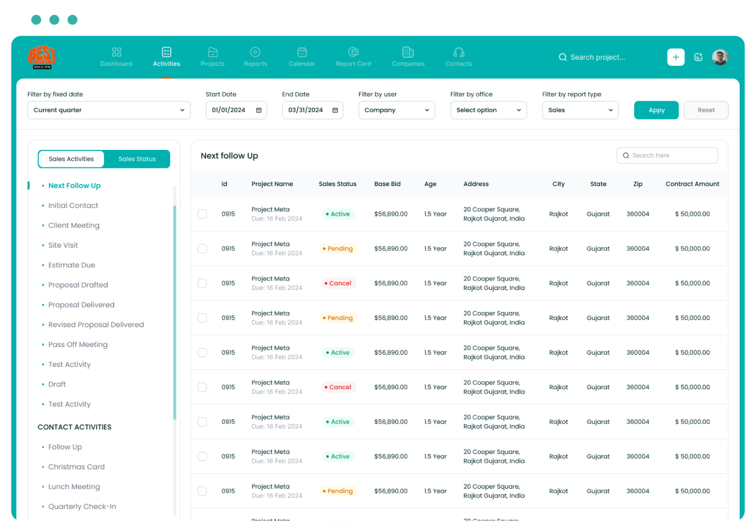This screenshot has height=532, width=756.
Task: Select Draft in sidebar
Action: click(x=57, y=384)
